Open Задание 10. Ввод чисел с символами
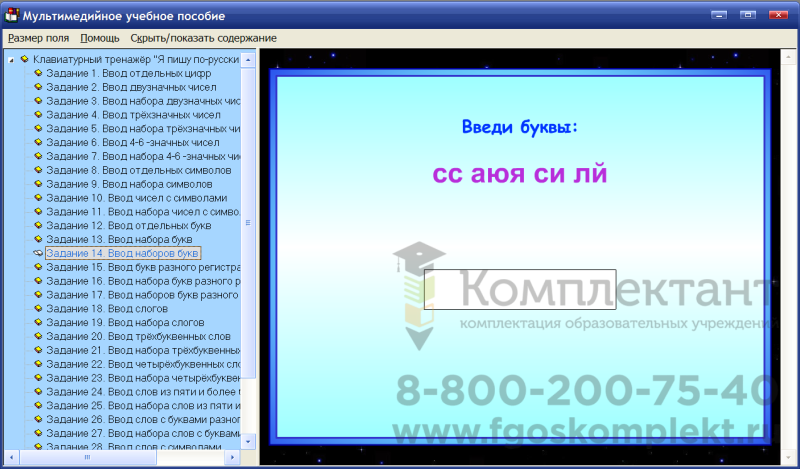Image resolution: width=800 pixels, height=469 pixels. [137, 198]
